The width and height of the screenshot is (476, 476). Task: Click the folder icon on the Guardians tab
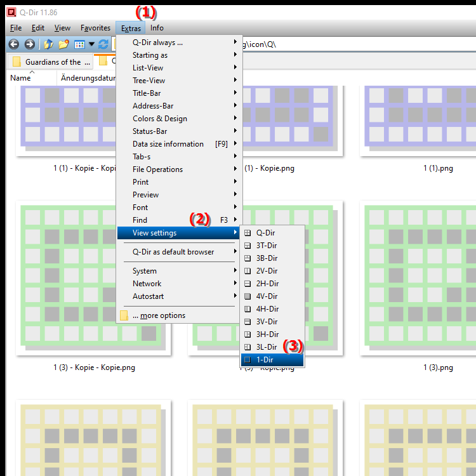(17, 62)
